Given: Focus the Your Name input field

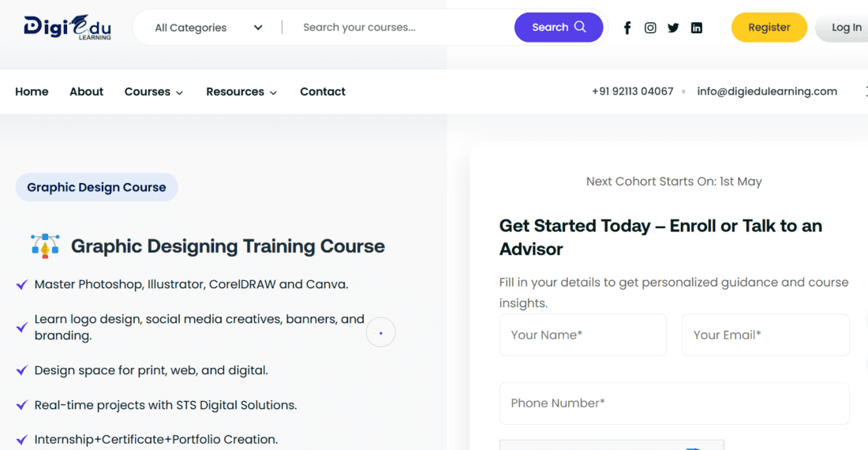Looking at the screenshot, I should click(582, 335).
